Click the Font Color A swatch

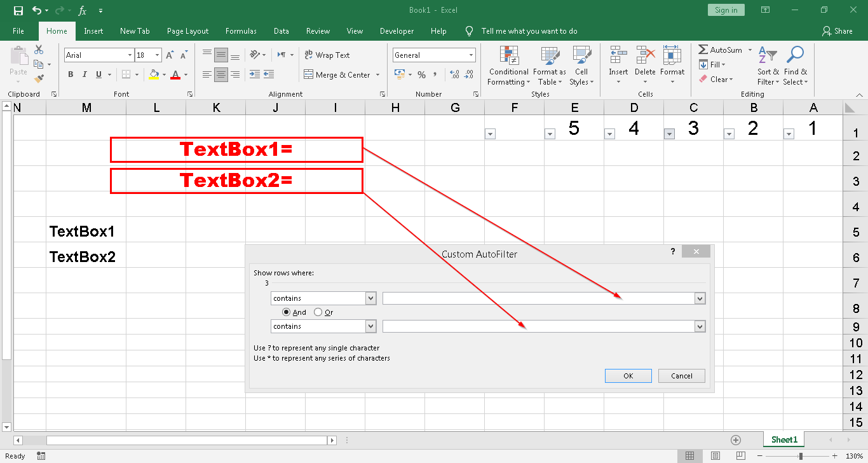[175, 74]
